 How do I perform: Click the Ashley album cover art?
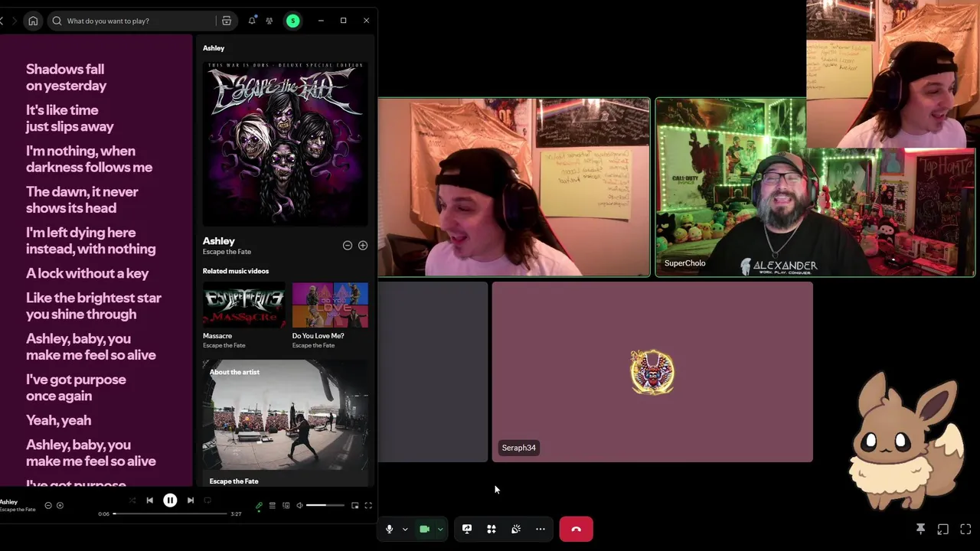(x=285, y=143)
